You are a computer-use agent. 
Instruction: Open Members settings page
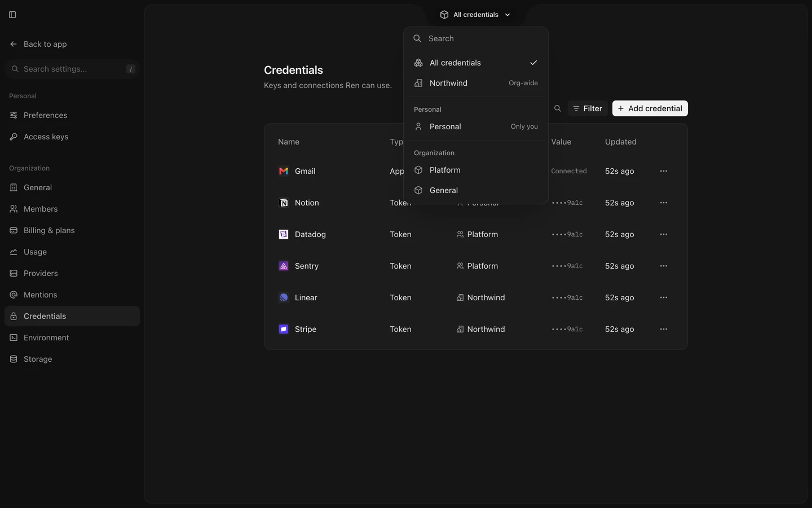click(x=72, y=209)
